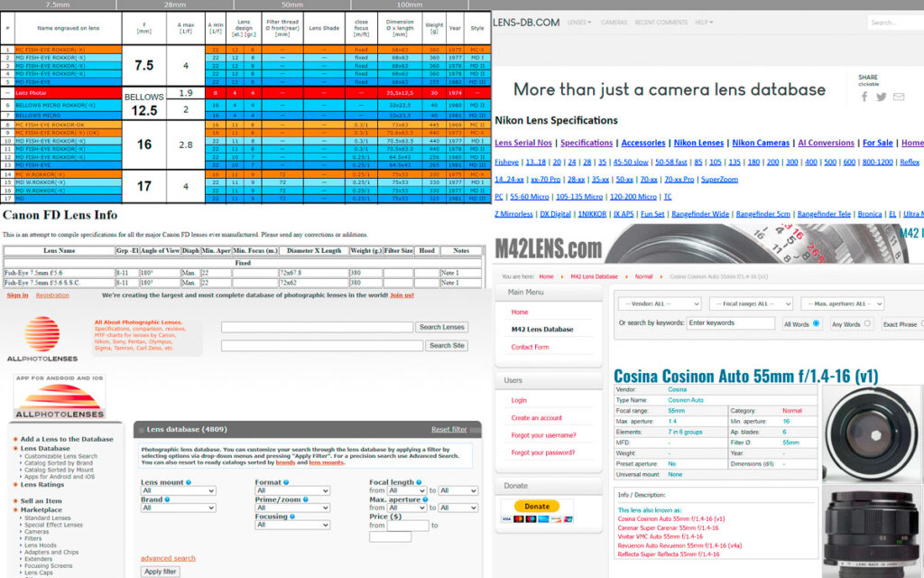Screen dimensions: 924x578
Task: Select the All Words radio button
Action: click(816, 323)
